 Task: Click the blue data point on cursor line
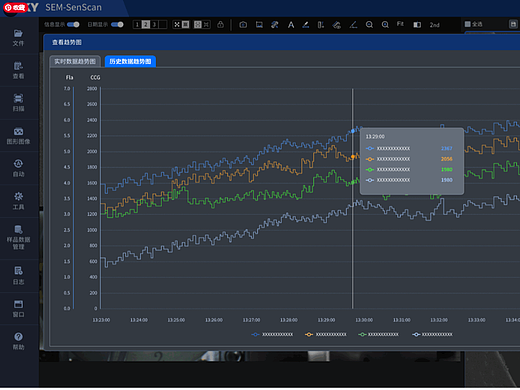353,131
